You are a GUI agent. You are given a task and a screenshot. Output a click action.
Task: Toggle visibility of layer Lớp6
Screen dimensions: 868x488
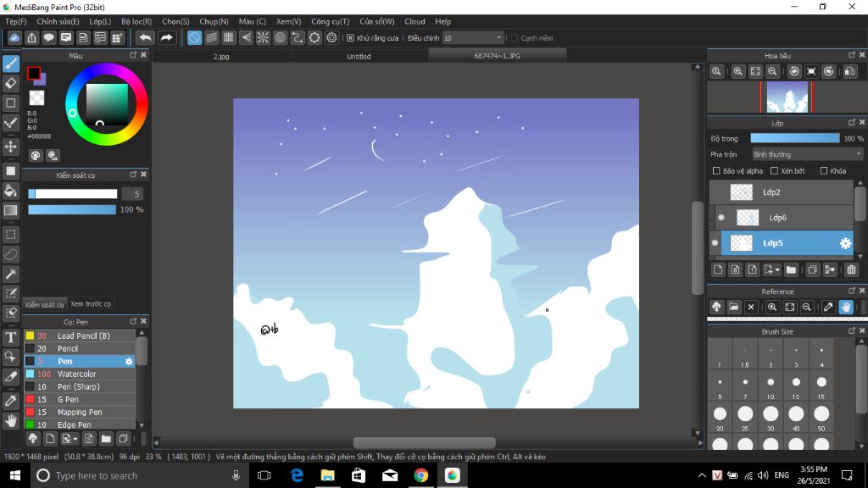tap(721, 218)
